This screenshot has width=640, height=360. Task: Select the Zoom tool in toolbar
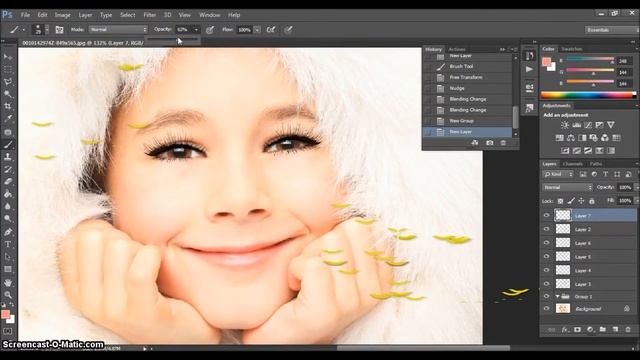coord(8,295)
